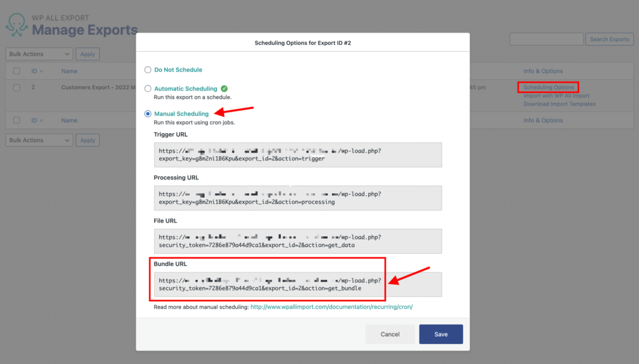Open the bottom Bulk Actions dropdown

coord(39,140)
